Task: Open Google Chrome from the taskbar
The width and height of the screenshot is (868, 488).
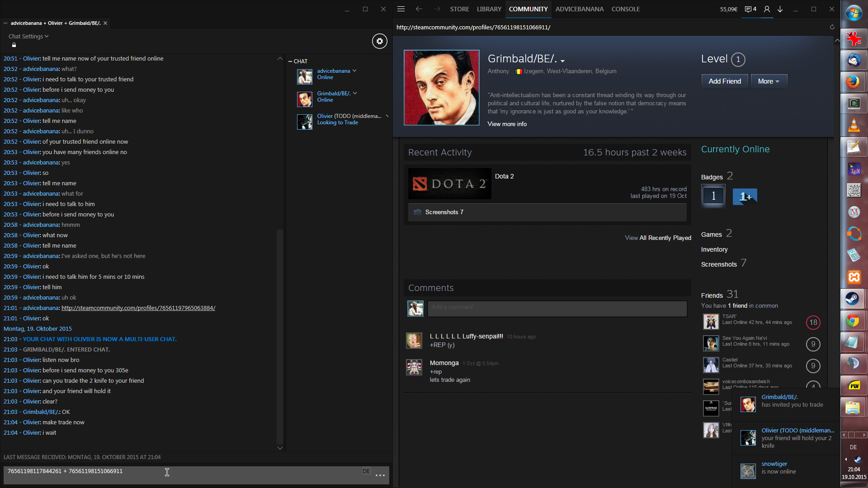Action: click(853, 321)
